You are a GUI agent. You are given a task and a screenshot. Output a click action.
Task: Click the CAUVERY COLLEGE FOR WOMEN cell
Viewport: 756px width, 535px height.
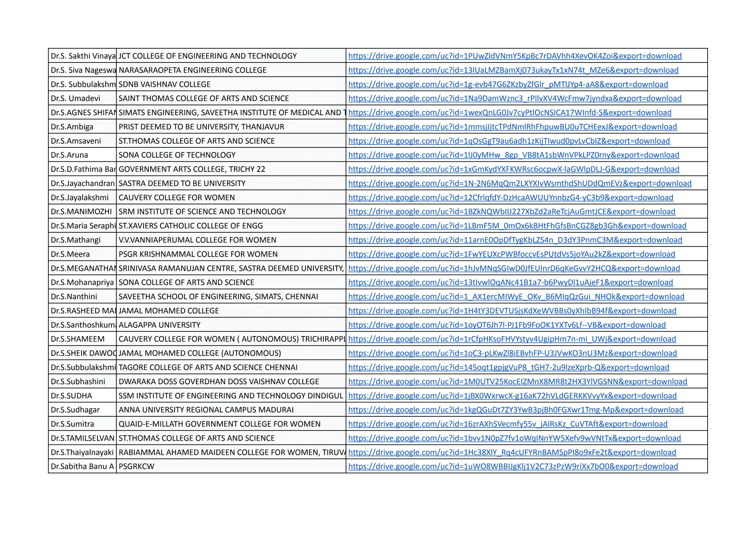[x=176, y=198]
